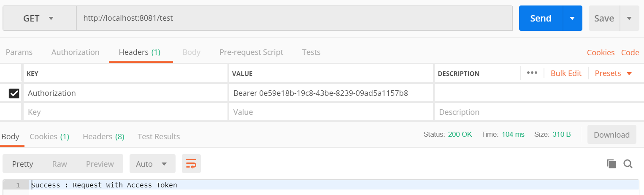
Task: Save the request
Action: click(604, 18)
